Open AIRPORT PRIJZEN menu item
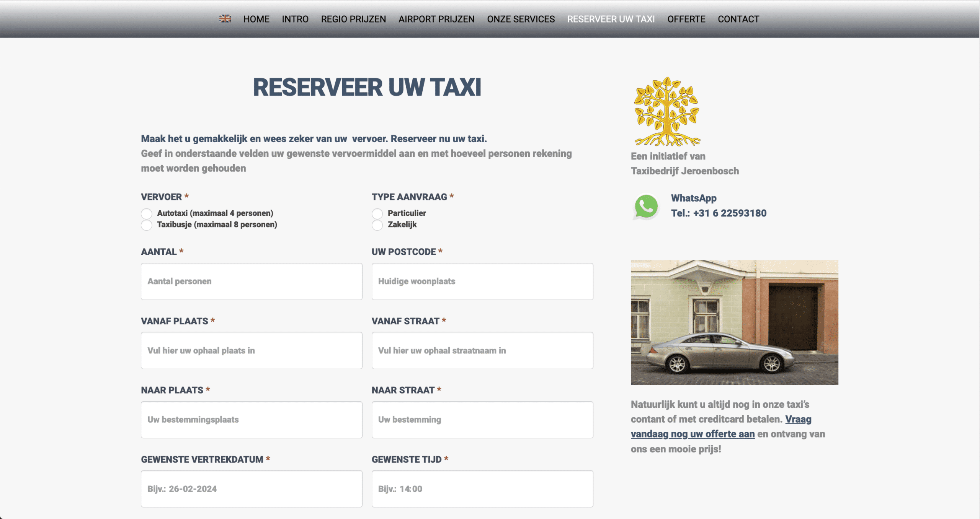This screenshot has height=519, width=980. pyautogui.click(x=436, y=19)
